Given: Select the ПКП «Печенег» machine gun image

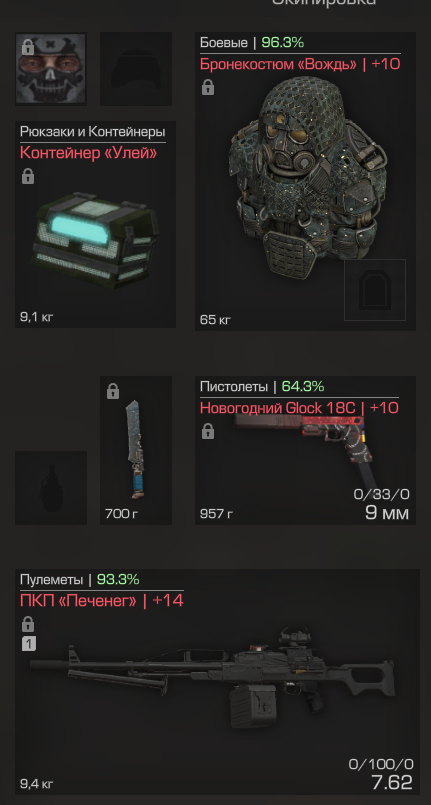Looking at the screenshot, I should tap(213, 678).
